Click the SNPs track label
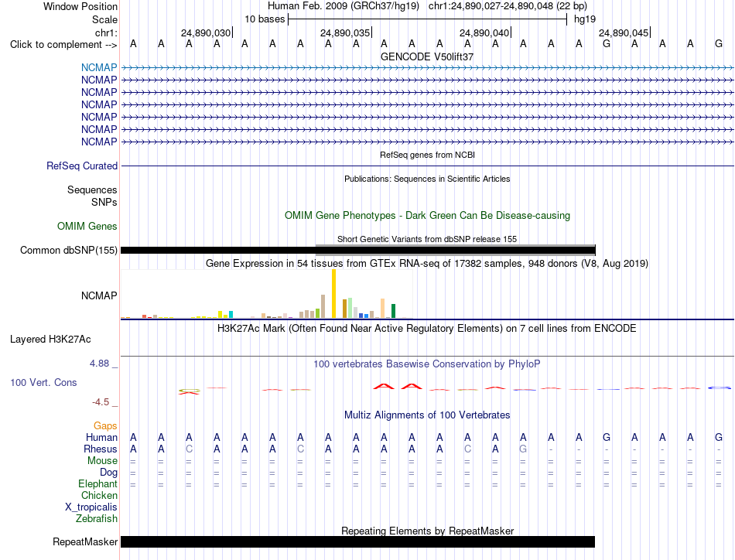 104,202
